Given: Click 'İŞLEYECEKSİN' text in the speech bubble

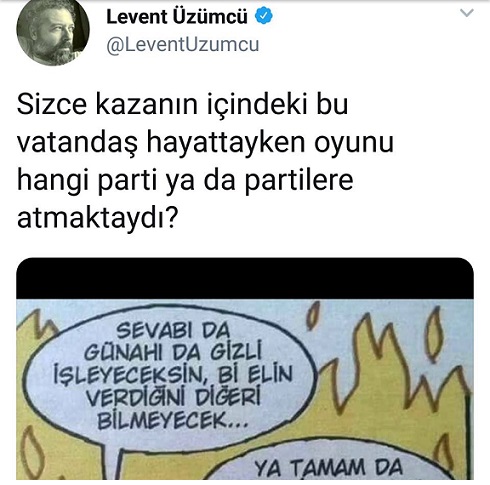Looking at the screenshot, I should click(x=128, y=375).
